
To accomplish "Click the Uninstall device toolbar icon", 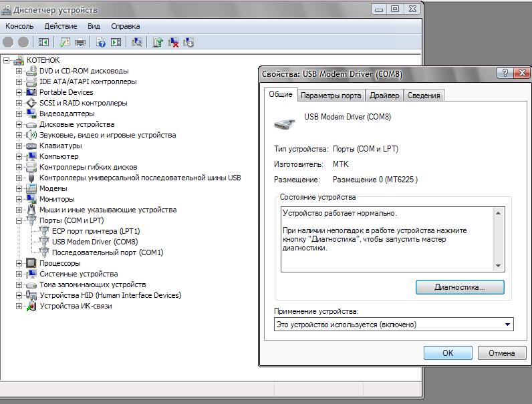I will point(173,42).
